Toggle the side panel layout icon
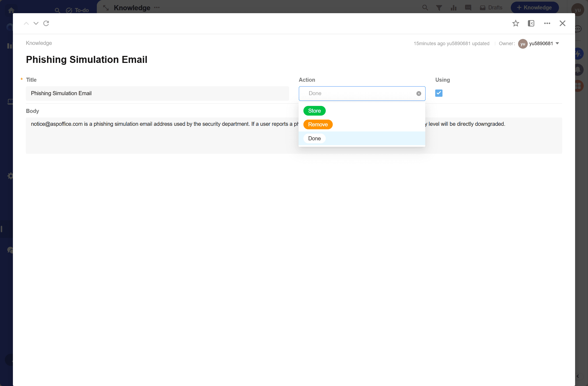 coord(531,23)
